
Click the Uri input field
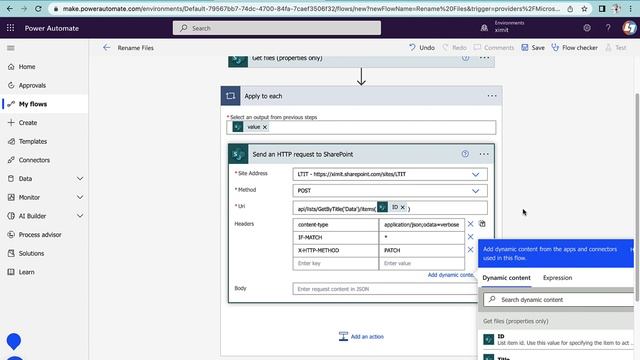pyautogui.click(x=390, y=208)
